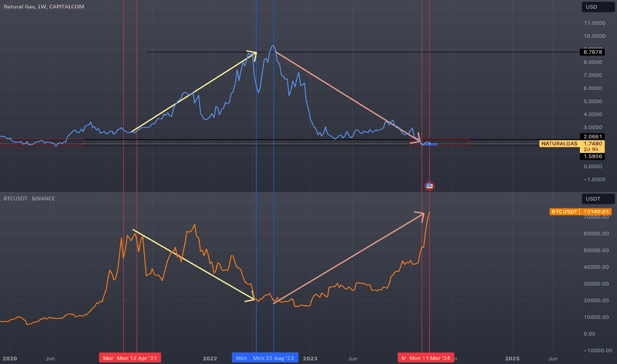
Task: Click the 20000.00 BTC axis value
Action: tap(596, 300)
